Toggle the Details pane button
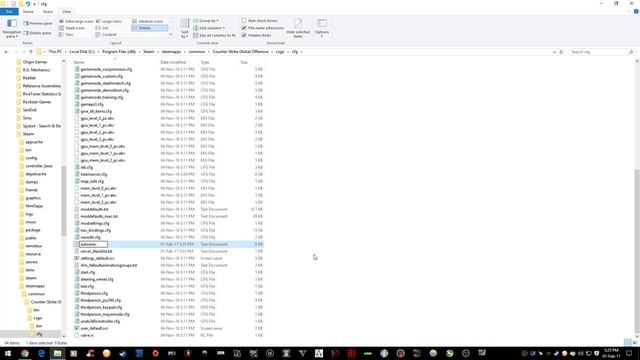Image resolution: width=640 pixels, height=360 pixels. click(x=38, y=33)
